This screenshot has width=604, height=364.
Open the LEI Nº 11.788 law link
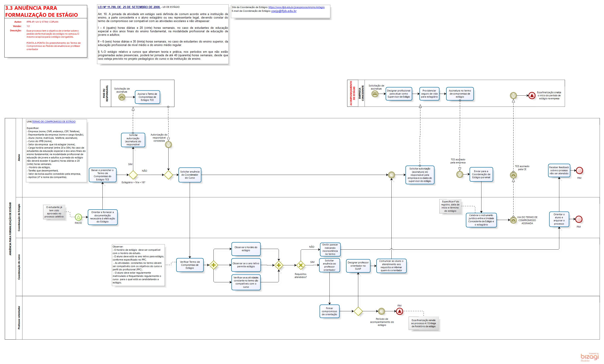point(129,7)
